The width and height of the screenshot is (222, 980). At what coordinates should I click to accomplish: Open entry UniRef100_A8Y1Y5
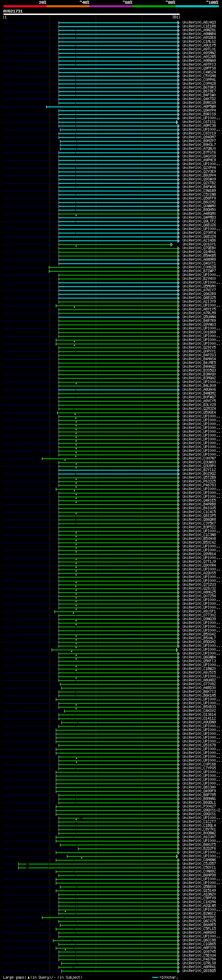click(x=199, y=310)
